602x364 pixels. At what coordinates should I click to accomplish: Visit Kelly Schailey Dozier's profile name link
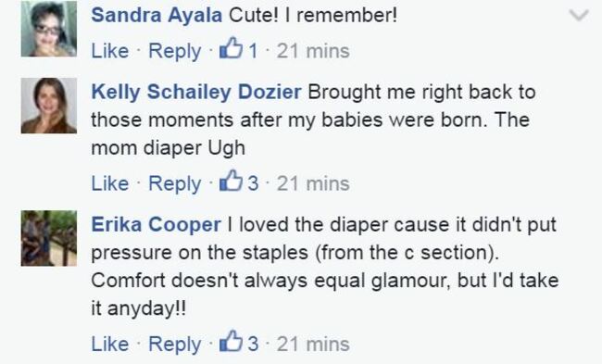(x=196, y=93)
